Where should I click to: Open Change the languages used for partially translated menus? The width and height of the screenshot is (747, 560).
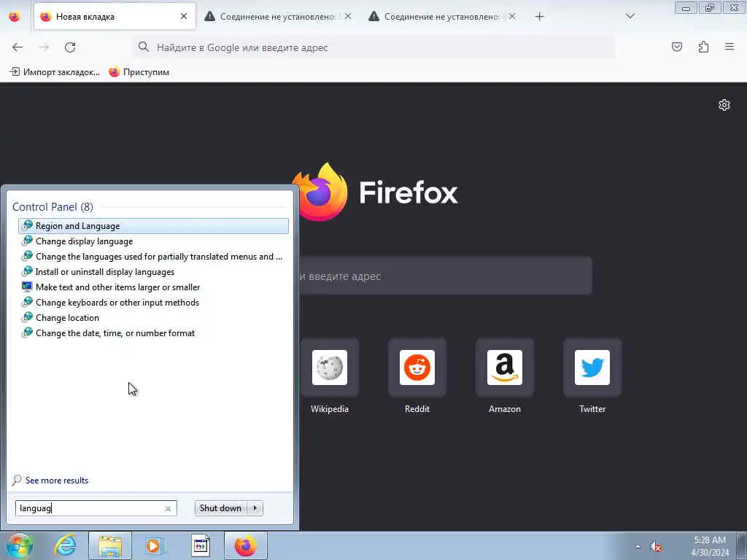tap(153, 256)
